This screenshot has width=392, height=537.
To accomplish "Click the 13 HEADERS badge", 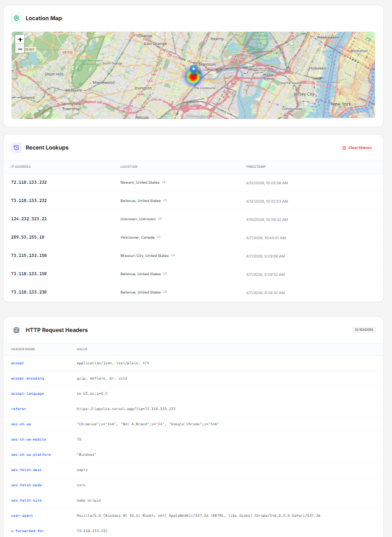I will point(364,330).
